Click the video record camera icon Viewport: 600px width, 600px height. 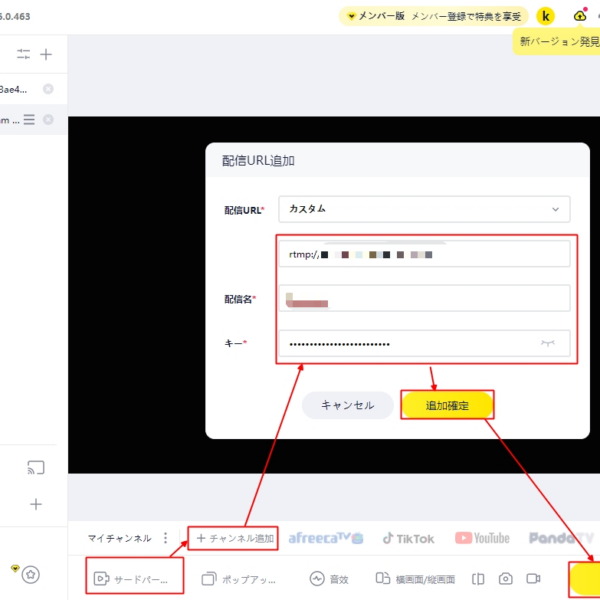(534, 578)
